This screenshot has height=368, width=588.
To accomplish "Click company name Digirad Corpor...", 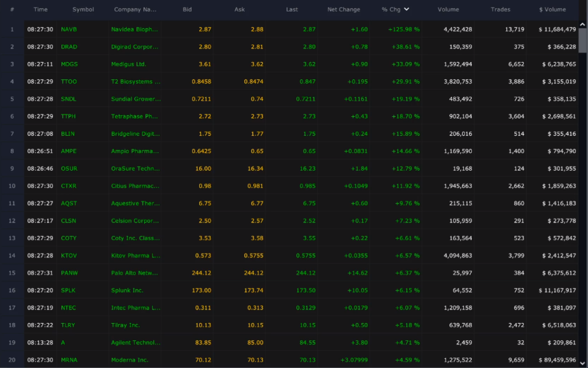I will 134,47.
